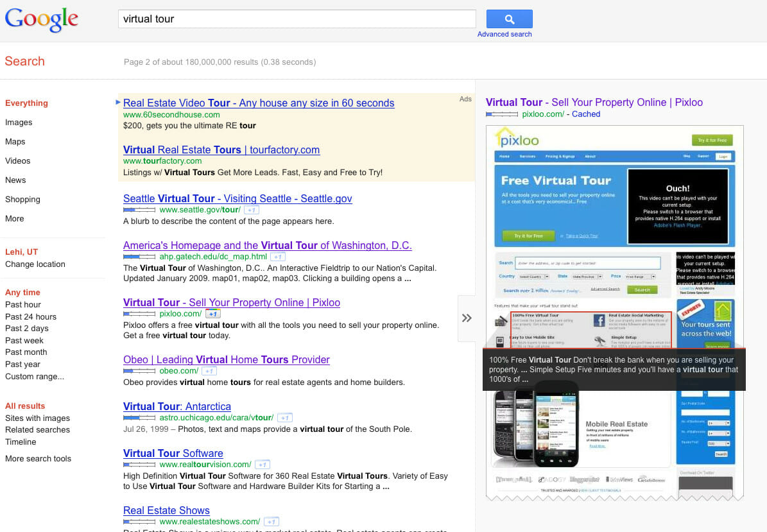Switch to Images results
The image size is (767, 532).
(19, 122)
